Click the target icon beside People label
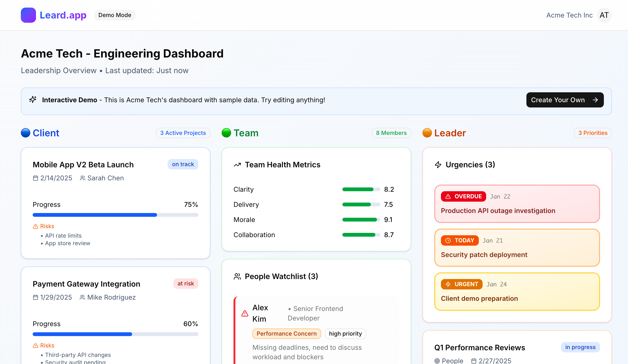 437,361
